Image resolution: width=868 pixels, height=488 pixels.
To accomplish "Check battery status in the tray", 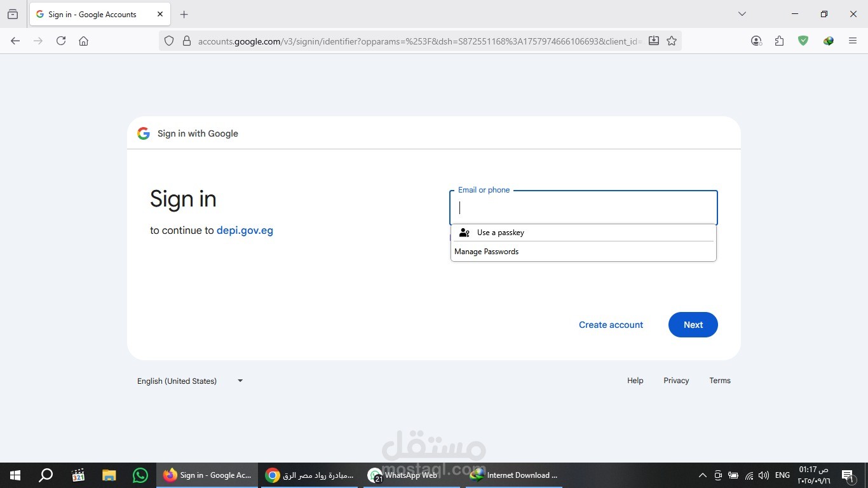I will (733, 475).
